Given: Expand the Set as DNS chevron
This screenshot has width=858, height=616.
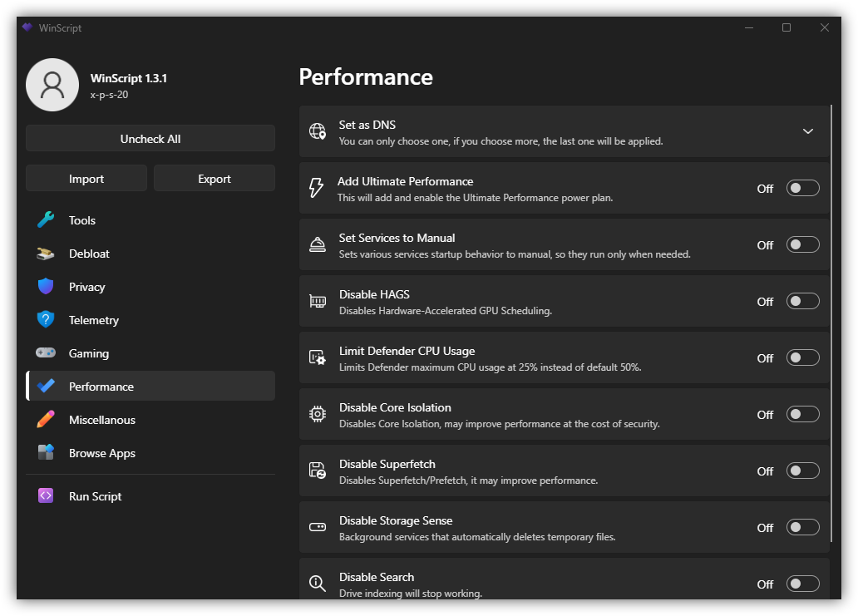Looking at the screenshot, I should [x=807, y=131].
